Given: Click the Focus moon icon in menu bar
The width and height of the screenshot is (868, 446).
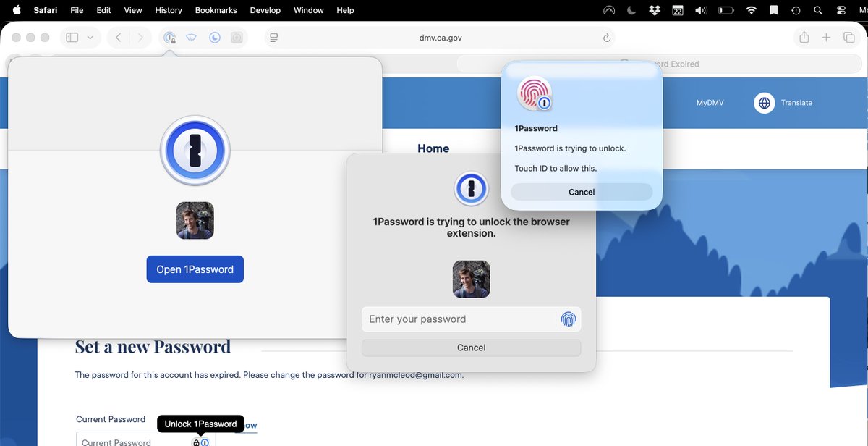Looking at the screenshot, I should coord(632,10).
